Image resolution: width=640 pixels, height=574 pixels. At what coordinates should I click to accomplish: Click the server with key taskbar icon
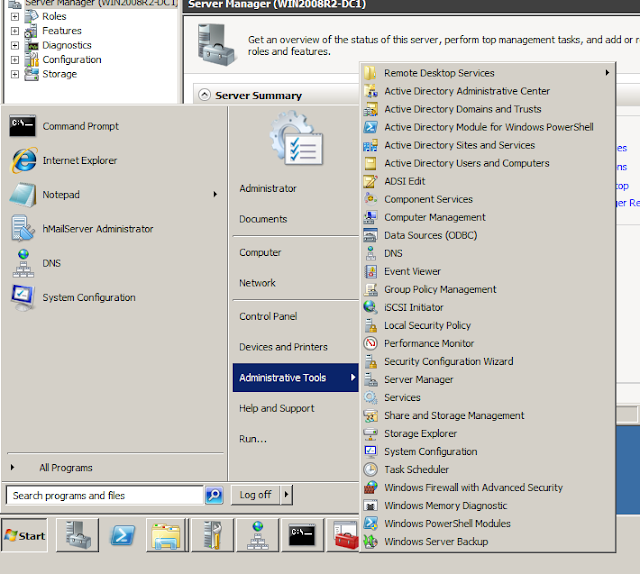pos(213,535)
